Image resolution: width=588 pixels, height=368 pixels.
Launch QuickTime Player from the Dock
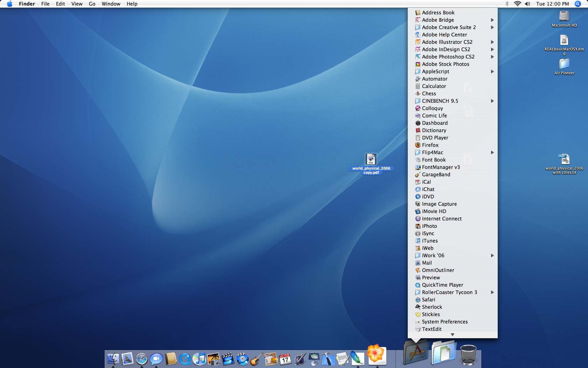185,359
